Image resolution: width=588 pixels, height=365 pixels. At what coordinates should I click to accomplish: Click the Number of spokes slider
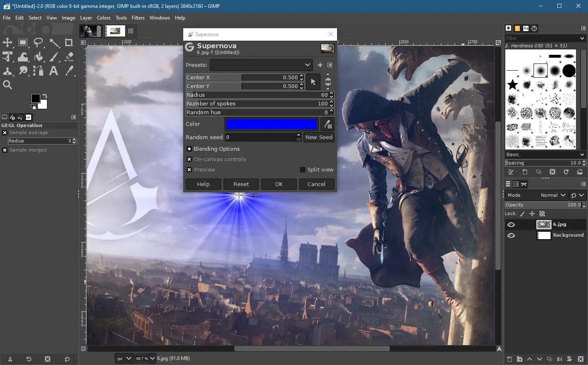260,104
